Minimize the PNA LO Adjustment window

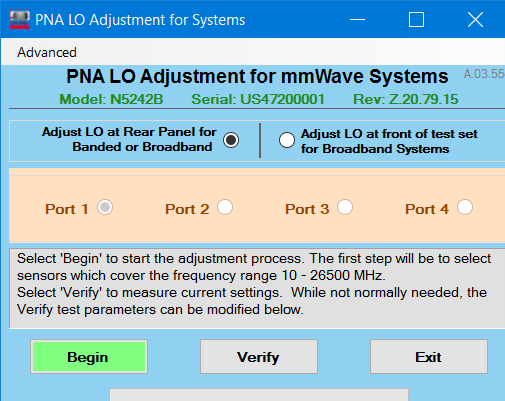point(357,19)
